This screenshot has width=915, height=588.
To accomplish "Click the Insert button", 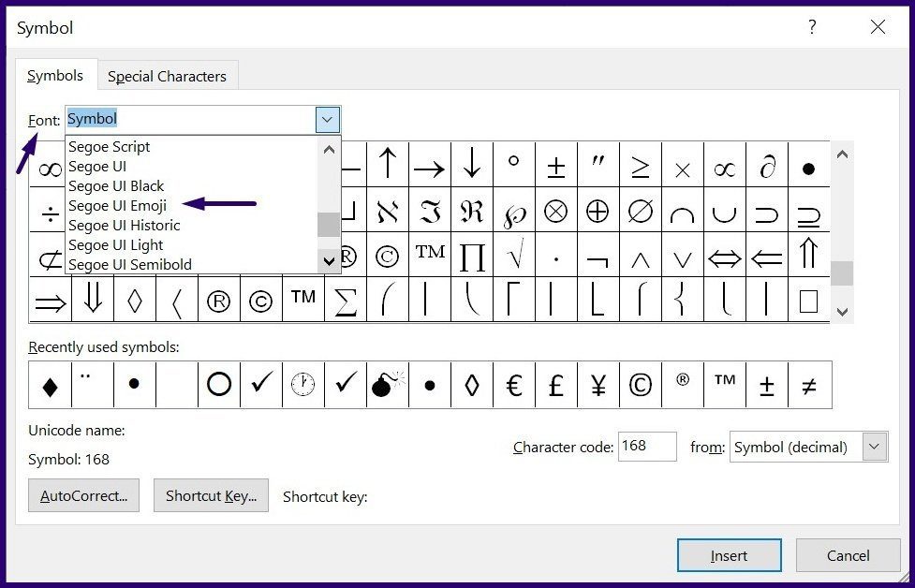I will click(x=729, y=555).
